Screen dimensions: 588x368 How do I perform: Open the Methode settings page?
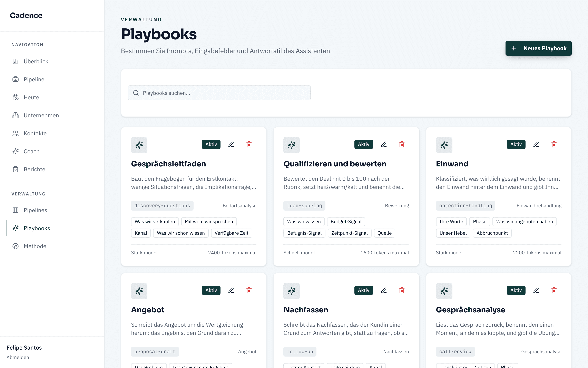click(x=52, y=246)
